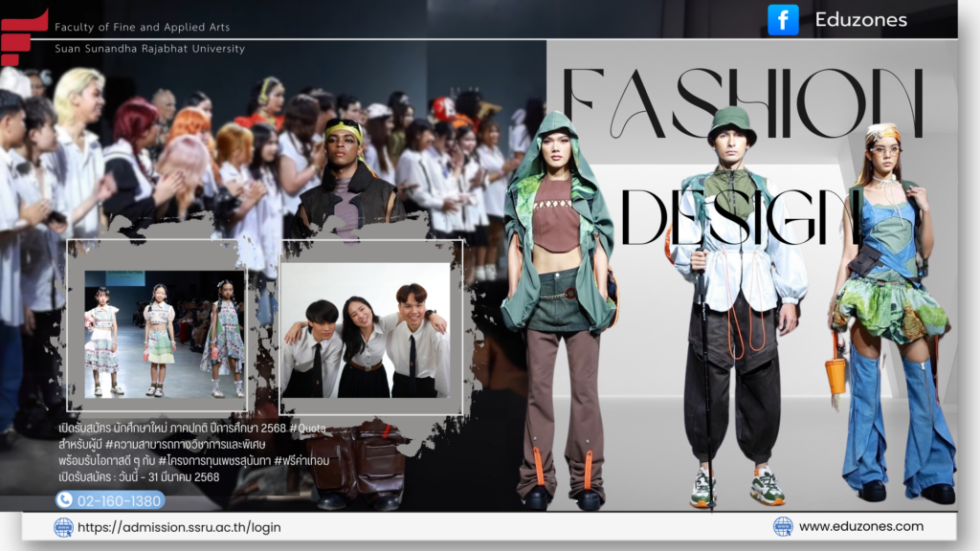Open the www.eduzones.com link
The image size is (980, 551).
[860, 526]
